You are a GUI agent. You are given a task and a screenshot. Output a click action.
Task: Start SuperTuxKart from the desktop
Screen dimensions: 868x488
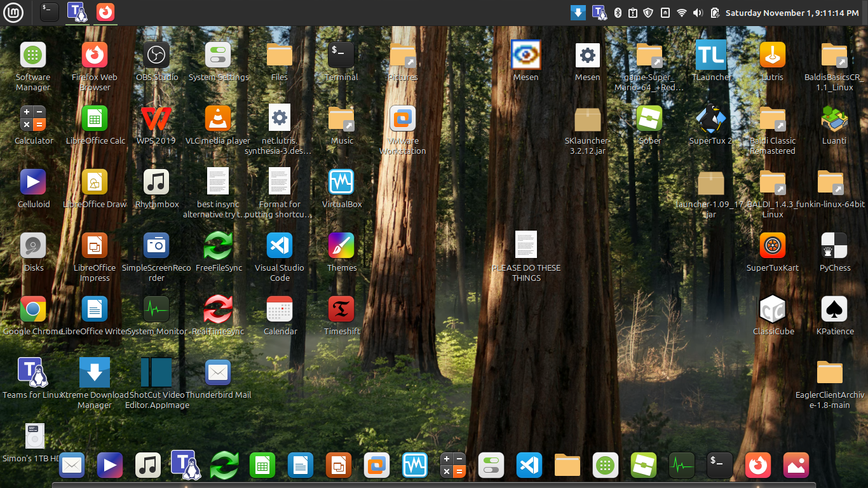[772, 246]
